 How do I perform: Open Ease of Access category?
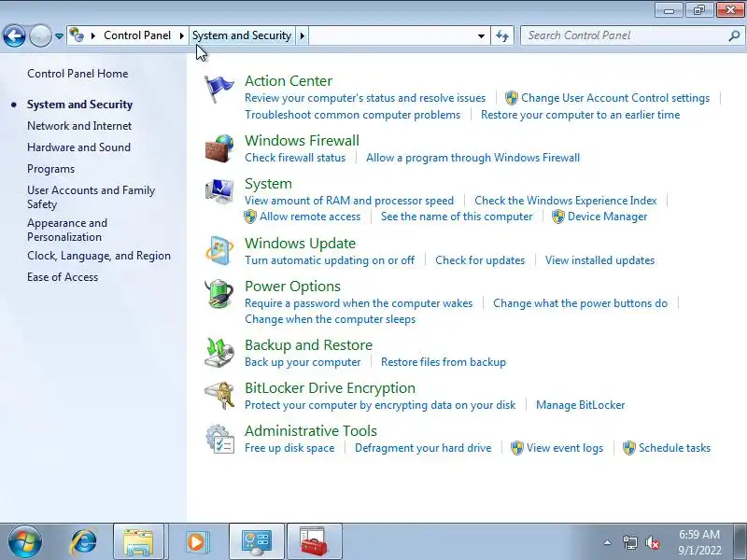click(63, 277)
